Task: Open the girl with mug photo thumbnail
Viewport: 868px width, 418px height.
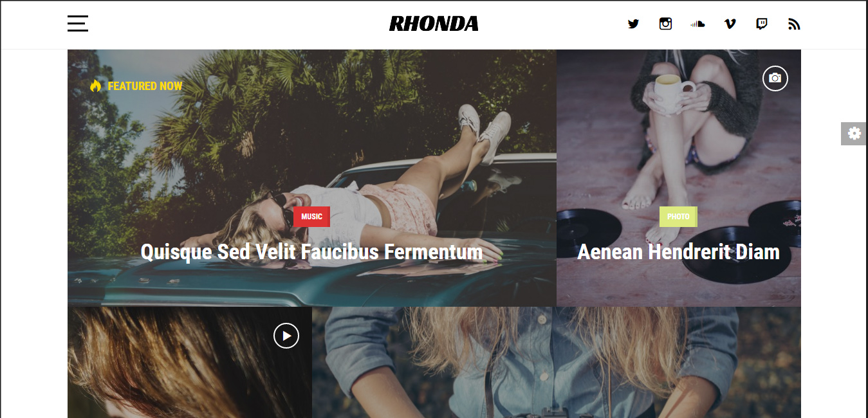Action: 679,178
